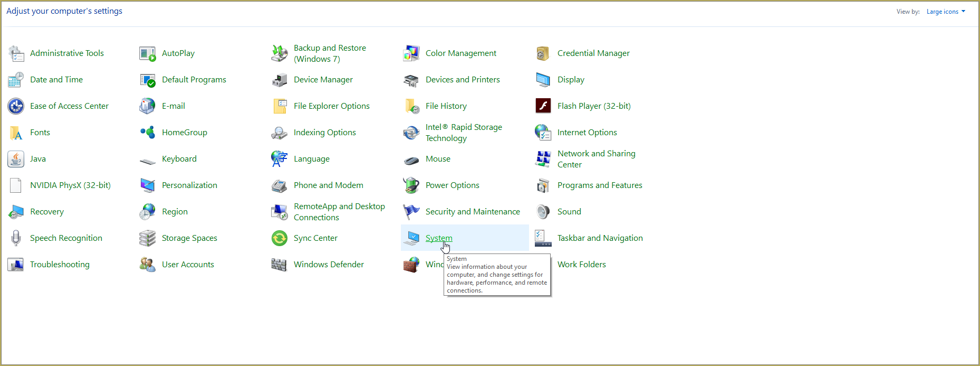Click the System computer icon
Screen dimensions: 980x366
pos(411,238)
